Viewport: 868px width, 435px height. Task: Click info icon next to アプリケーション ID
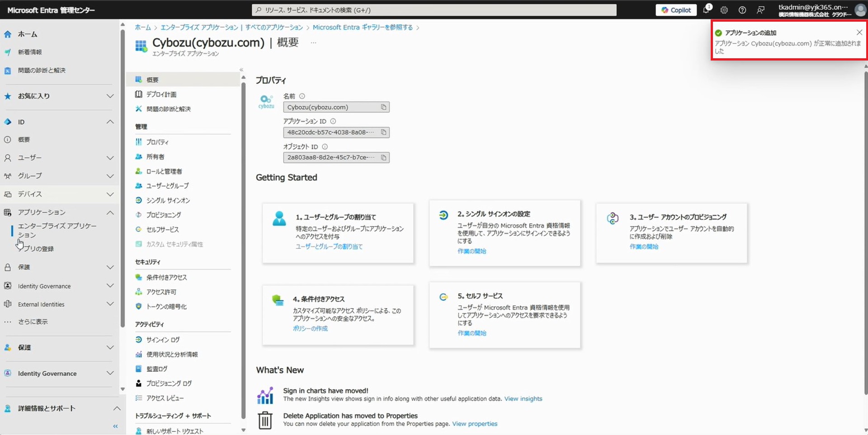tap(333, 121)
